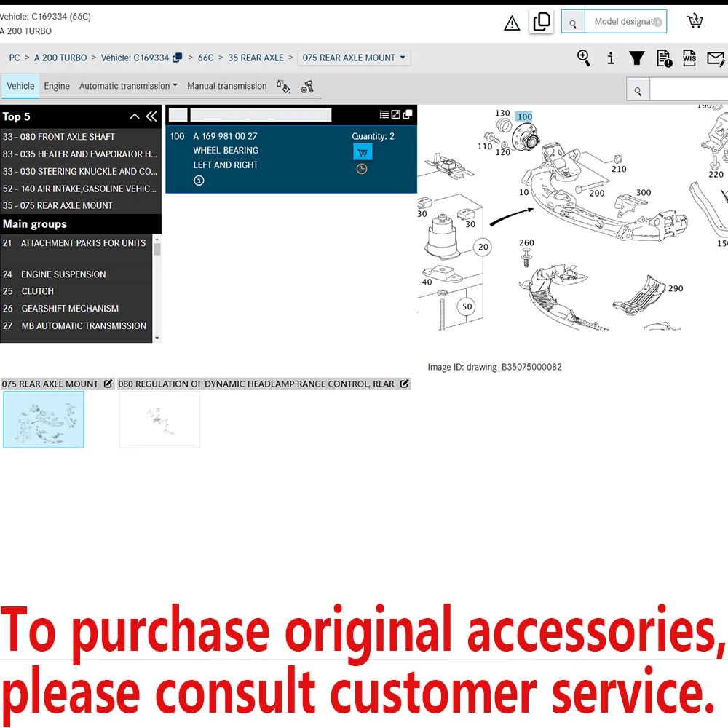This screenshot has height=728, width=728.
Task: Click the filter funnel icon
Action: 636,58
